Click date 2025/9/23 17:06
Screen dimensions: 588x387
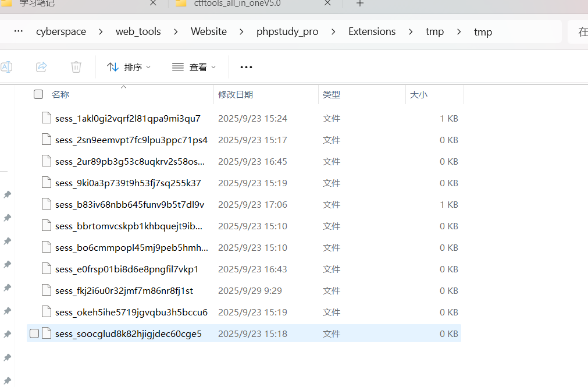click(253, 205)
